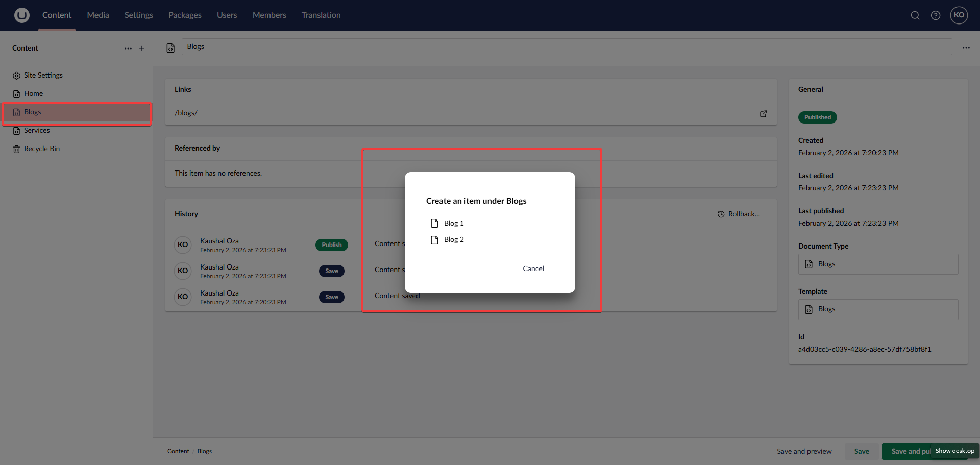Open the Settings section

click(x=139, y=15)
